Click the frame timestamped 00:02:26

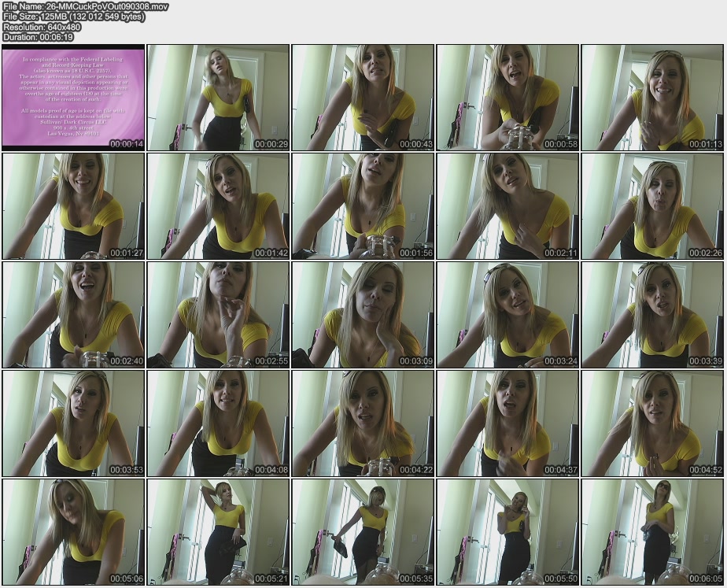tap(652, 206)
